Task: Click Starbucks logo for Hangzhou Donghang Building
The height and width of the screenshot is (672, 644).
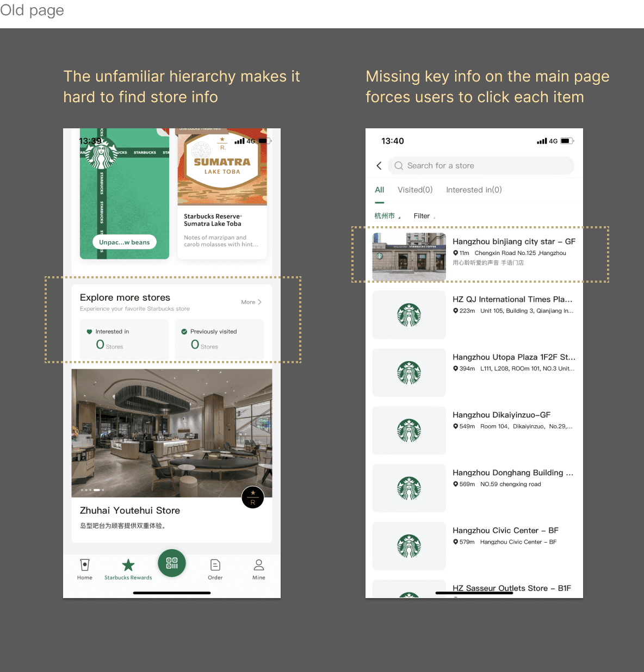Action: pos(409,488)
